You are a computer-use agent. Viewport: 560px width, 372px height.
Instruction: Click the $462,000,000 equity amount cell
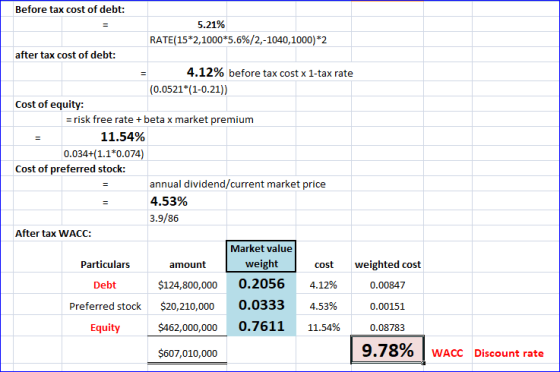187,327
